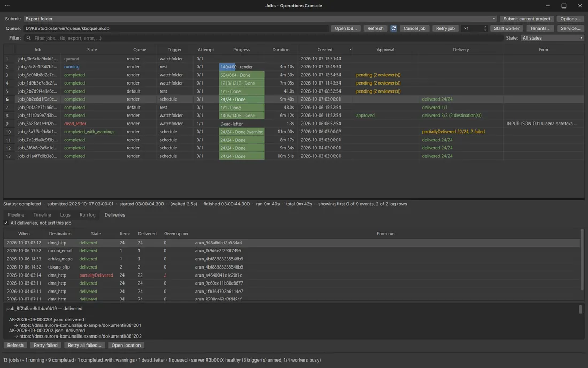Screen dimensions: 588x368
Task: Switch to the Pipeline tab
Action: tap(16, 215)
